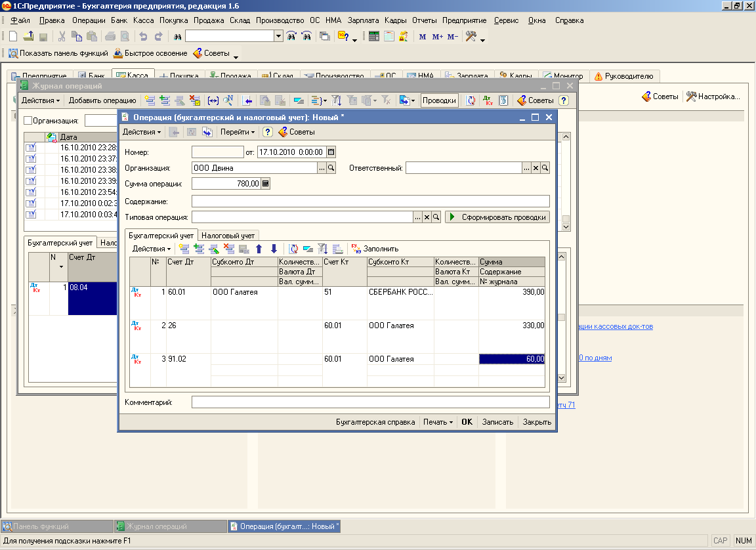
Task: Click help icon in Журнал операций toolbar
Action: pyautogui.click(x=564, y=100)
